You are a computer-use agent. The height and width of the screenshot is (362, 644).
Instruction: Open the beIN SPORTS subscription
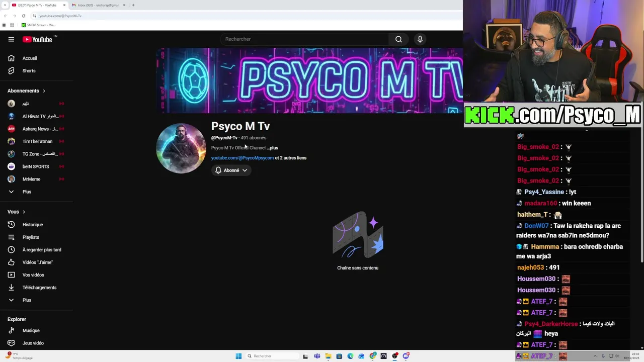coord(35,166)
